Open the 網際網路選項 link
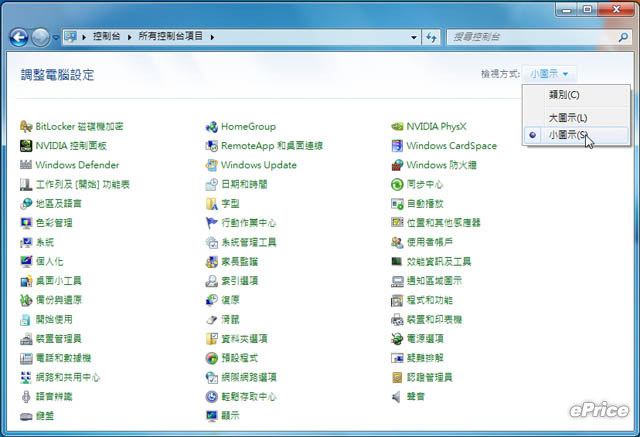This screenshot has width=640, height=437. pos(249,377)
